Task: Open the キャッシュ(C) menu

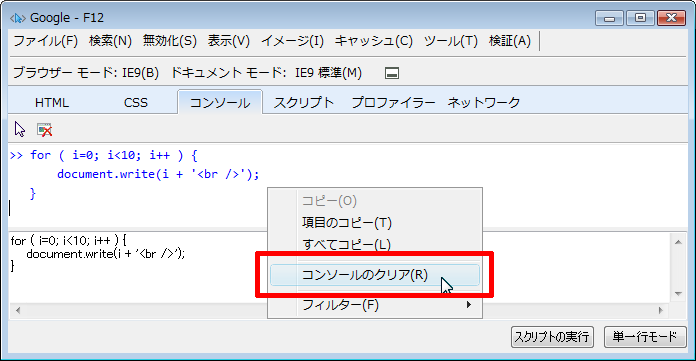Action: pyautogui.click(x=373, y=41)
